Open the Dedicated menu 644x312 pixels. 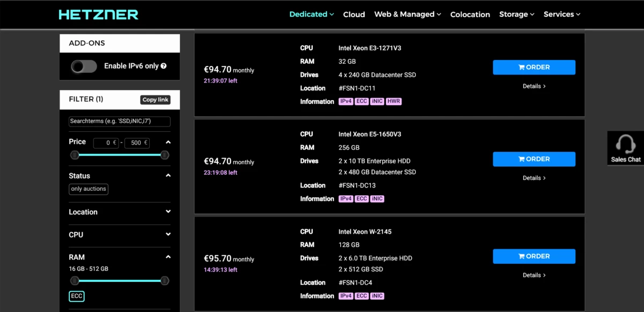coord(311,14)
